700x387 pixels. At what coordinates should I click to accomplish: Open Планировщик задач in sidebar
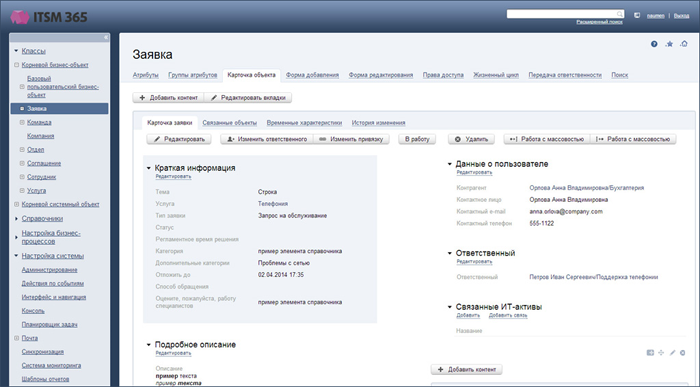point(50,325)
